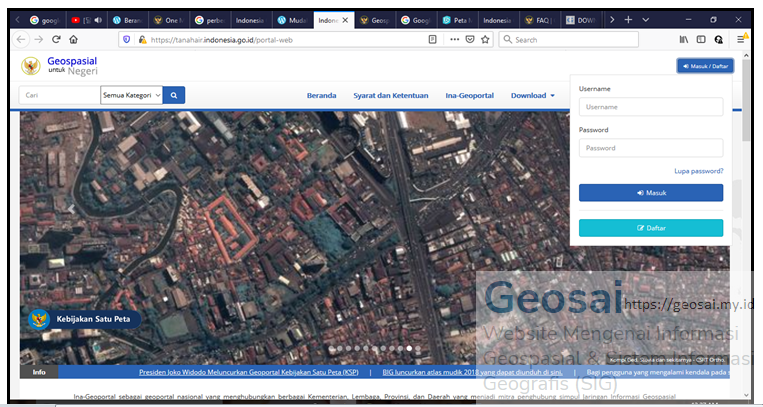Click the Username input field
763x407 pixels.
tap(651, 107)
